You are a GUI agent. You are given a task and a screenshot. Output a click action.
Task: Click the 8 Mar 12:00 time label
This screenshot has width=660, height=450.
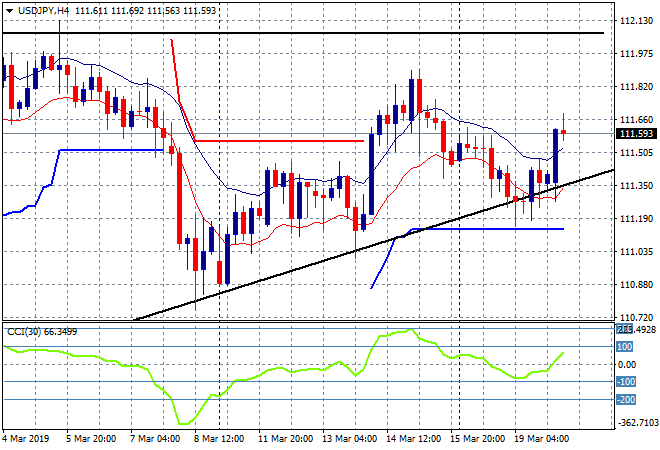218,439
